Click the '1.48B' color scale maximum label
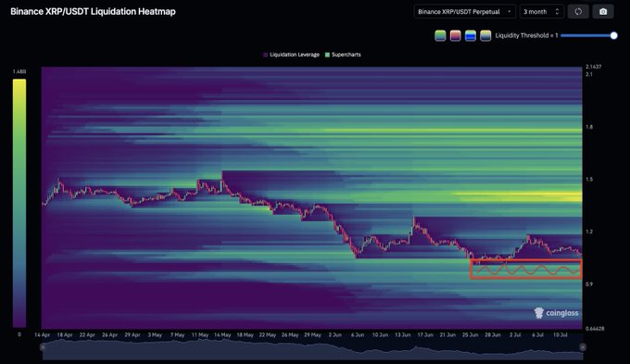This screenshot has width=630, height=364. pos(19,71)
